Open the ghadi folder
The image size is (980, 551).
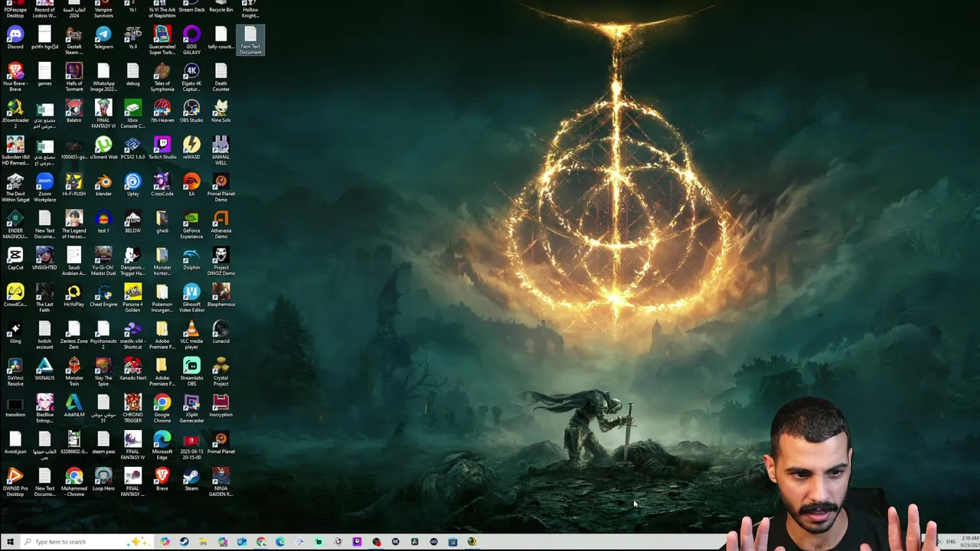pos(162,221)
